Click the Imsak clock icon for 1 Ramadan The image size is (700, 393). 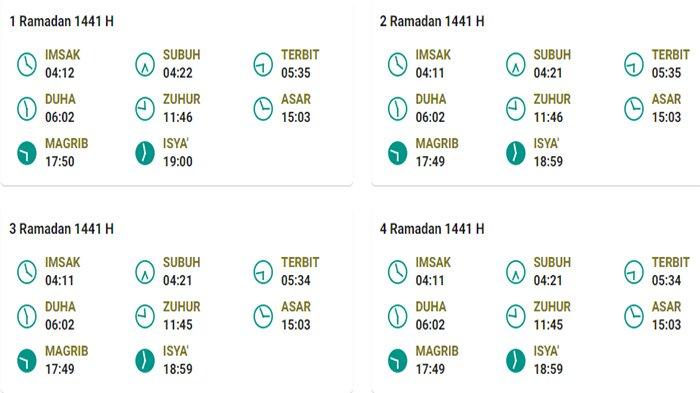pyautogui.click(x=27, y=64)
